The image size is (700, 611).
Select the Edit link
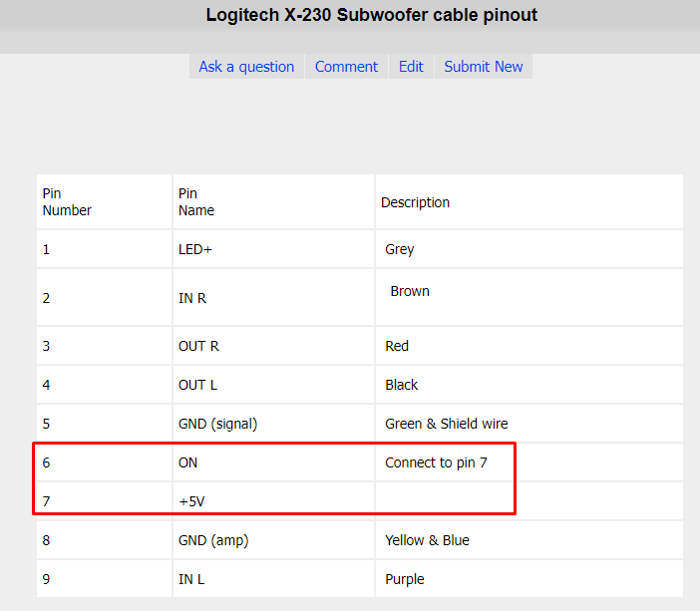[x=411, y=67]
